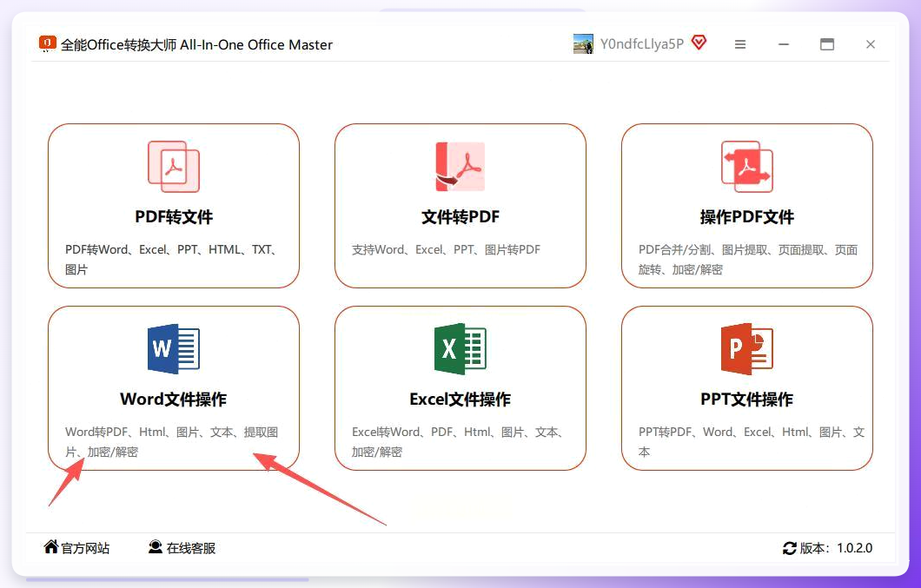This screenshot has height=588, width=921.
Task: Click description starting Excel转Word、PDF
Action: (458, 442)
